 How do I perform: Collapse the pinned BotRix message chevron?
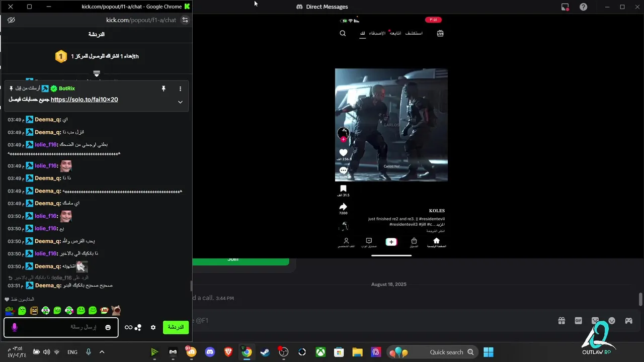(x=180, y=102)
